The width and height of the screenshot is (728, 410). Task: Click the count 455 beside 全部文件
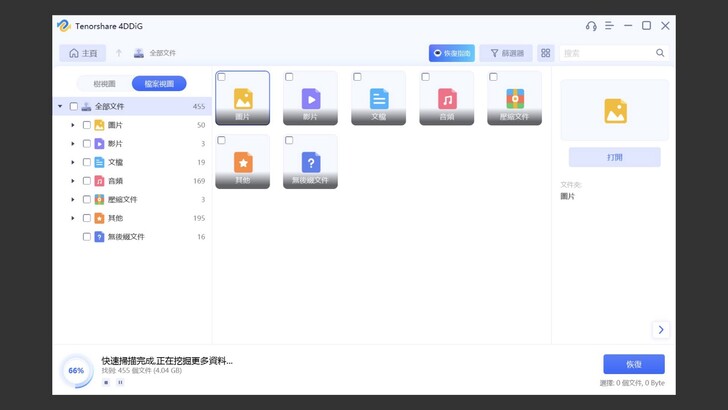coord(199,106)
